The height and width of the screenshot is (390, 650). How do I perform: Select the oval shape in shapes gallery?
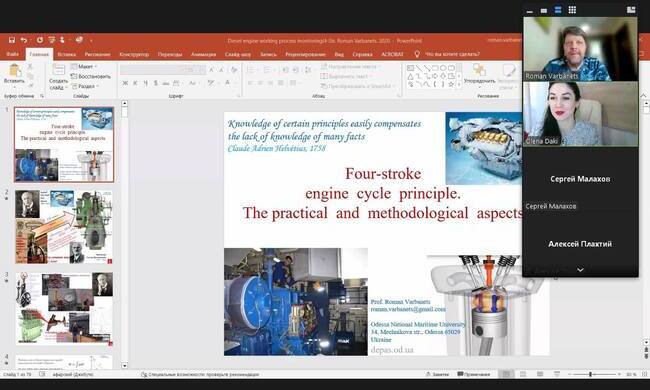pyautogui.click(x=443, y=68)
